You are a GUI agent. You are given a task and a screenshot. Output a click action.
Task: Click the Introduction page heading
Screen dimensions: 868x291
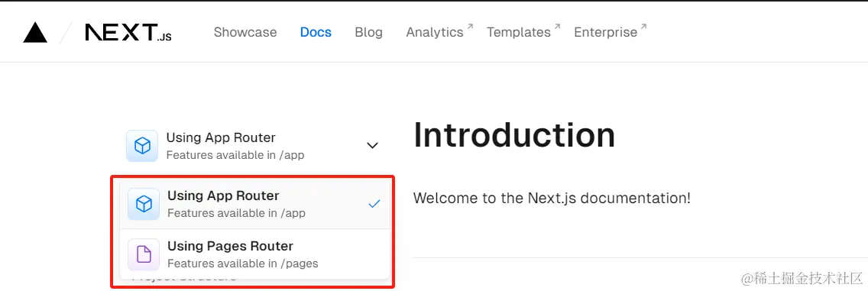coord(514,134)
